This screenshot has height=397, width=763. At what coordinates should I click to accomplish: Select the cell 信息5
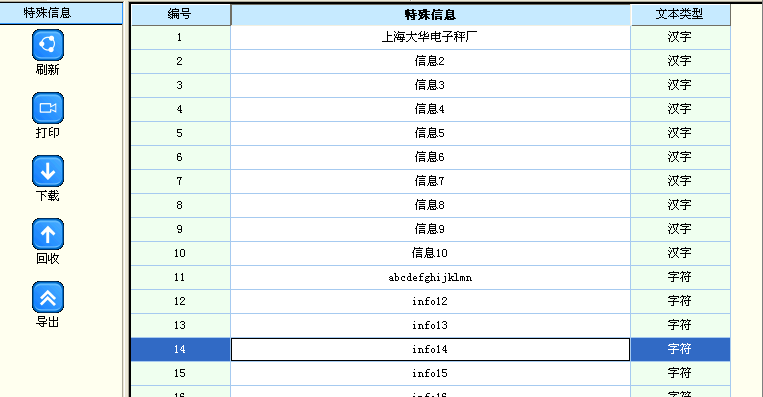pos(430,133)
